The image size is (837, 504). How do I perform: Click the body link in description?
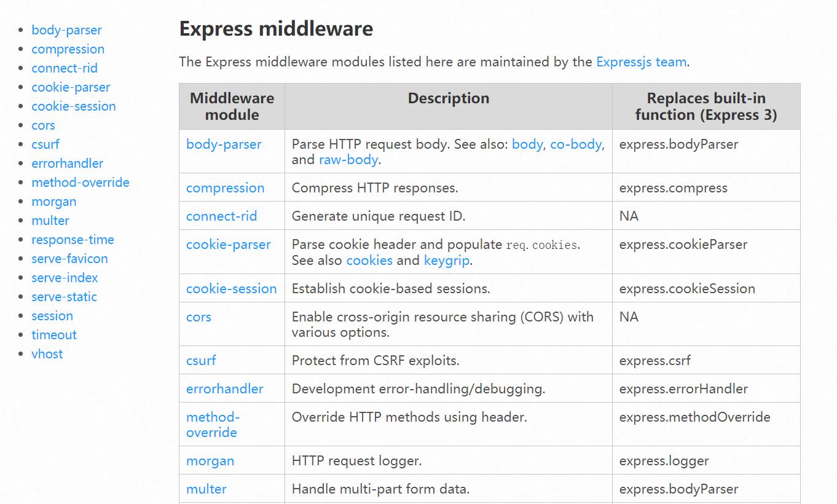527,144
